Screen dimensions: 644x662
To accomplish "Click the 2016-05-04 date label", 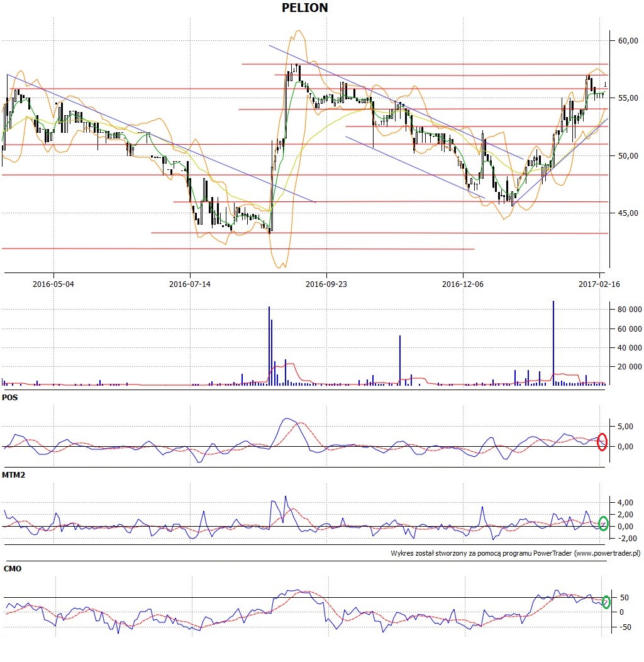I will [53, 284].
